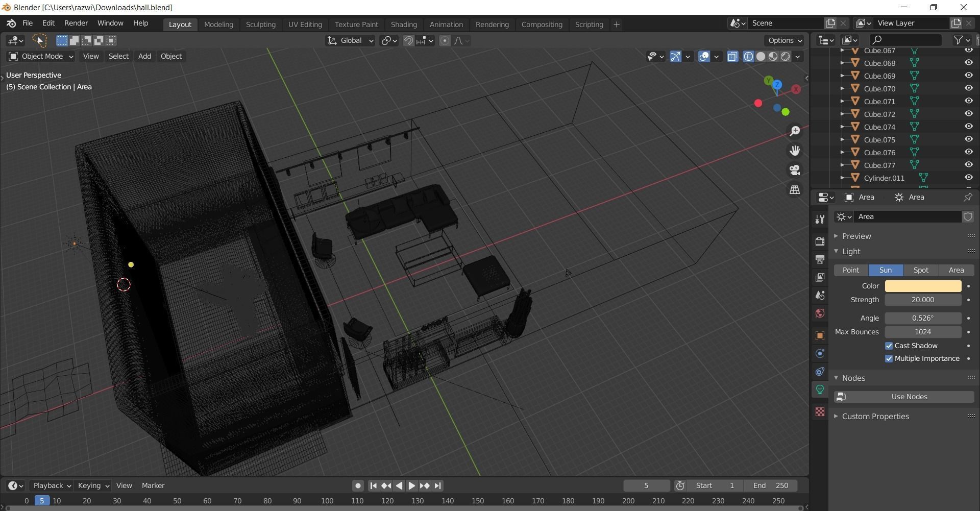Hide Cube.068 using its eye icon
Image resolution: width=980 pixels, height=511 pixels.
tap(968, 63)
